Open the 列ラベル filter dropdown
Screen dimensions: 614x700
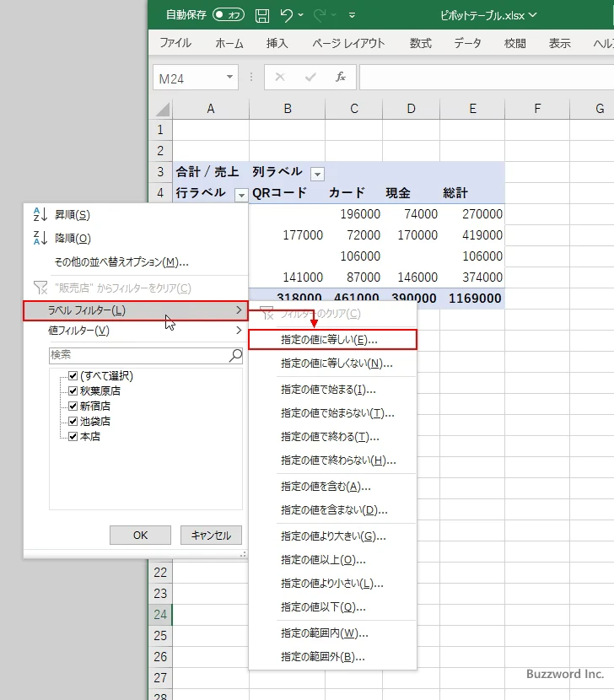[317, 174]
